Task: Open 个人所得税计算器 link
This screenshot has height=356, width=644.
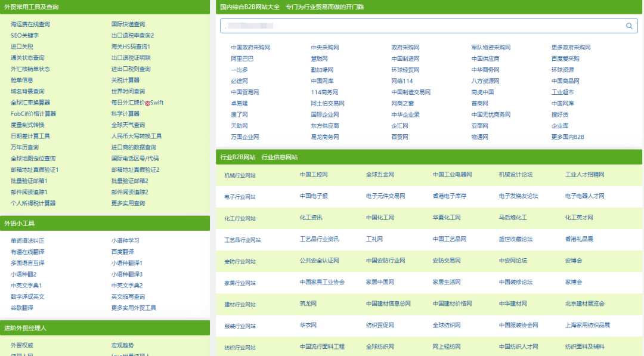Action: 33,203
